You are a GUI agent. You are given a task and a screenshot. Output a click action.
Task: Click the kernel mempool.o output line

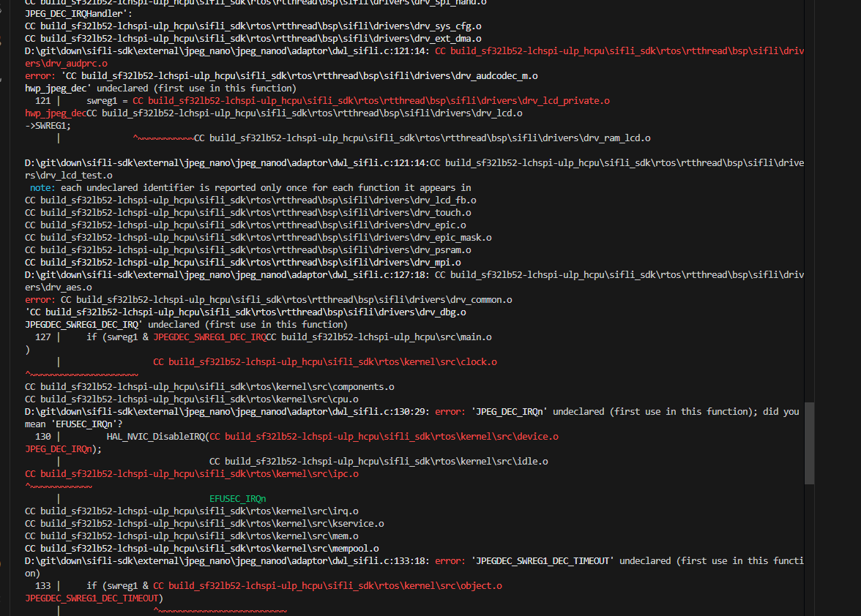pyautogui.click(x=201, y=549)
